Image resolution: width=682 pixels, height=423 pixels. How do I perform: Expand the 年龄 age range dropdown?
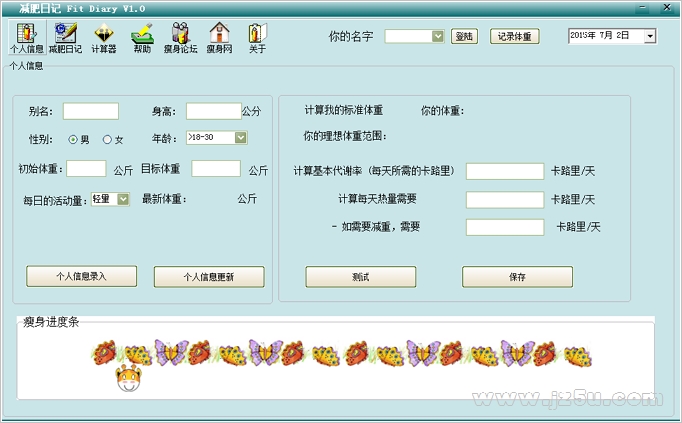[x=241, y=138]
